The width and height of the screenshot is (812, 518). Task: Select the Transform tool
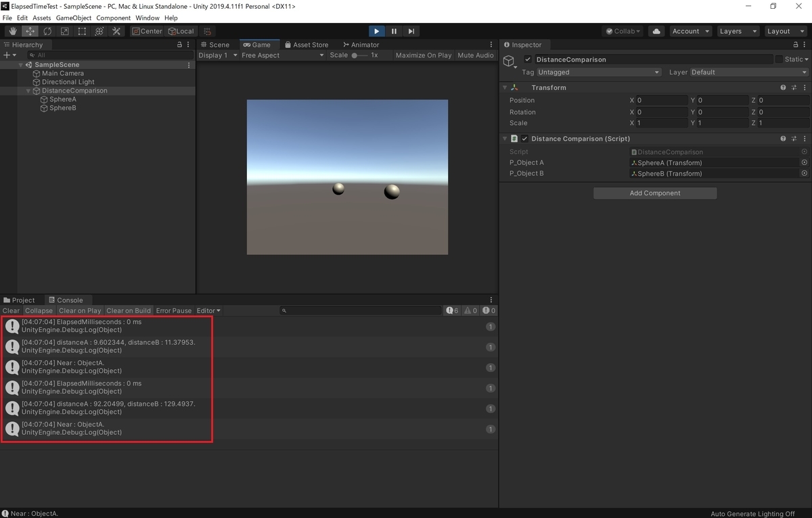[99, 31]
